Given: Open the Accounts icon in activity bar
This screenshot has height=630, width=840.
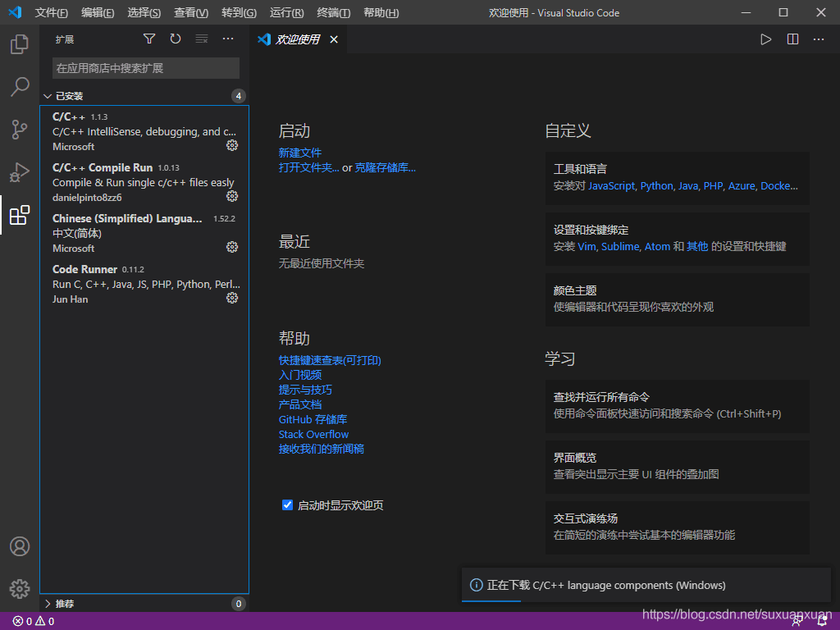Looking at the screenshot, I should click(x=20, y=546).
